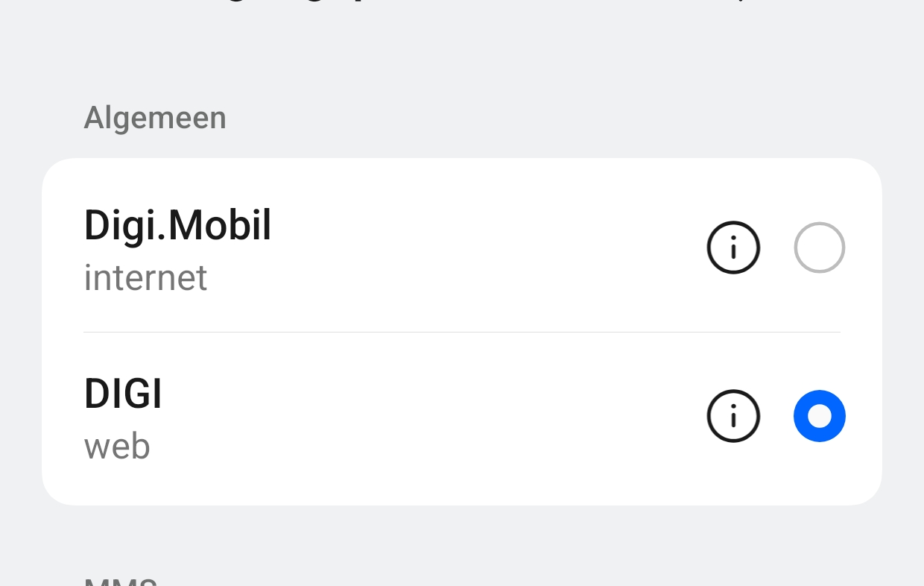Image resolution: width=924 pixels, height=586 pixels.
Task: Tap the Algemeen section header
Action: tap(155, 118)
